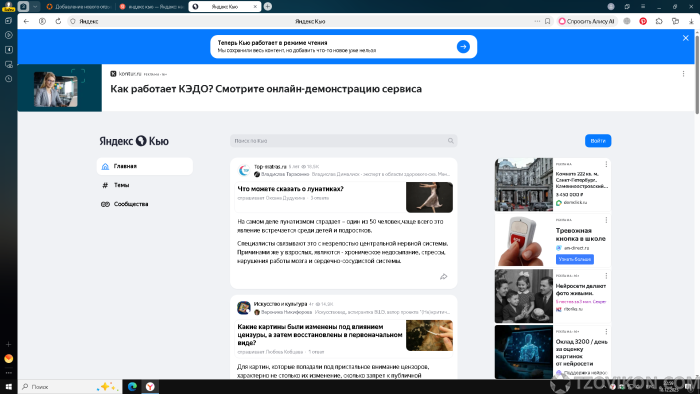Open Yandex Browser from the taskbar
This screenshot has height=394, width=700.
pos(150,387)
